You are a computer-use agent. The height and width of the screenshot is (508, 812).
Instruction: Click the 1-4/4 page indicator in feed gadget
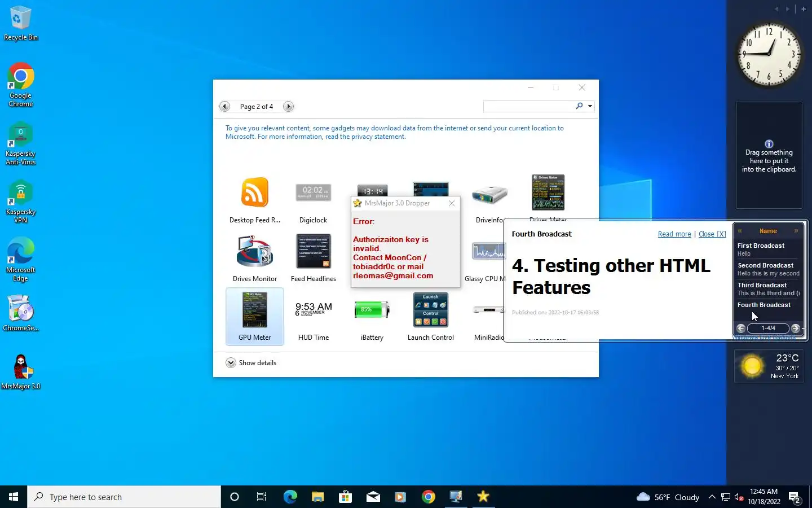pos(768,328)
